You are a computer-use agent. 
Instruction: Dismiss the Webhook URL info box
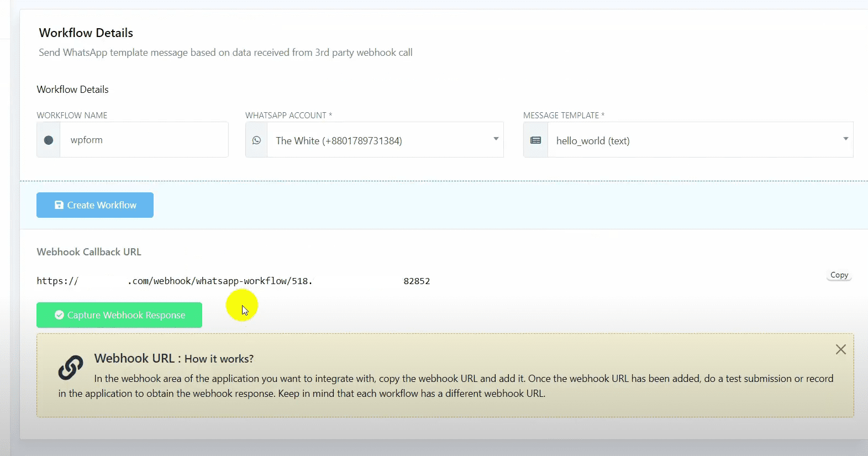tap(840, 349)
